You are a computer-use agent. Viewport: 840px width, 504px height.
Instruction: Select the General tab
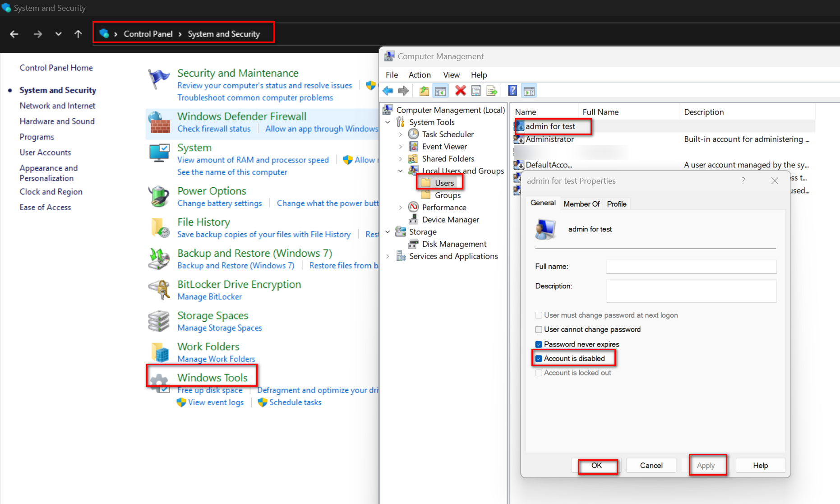point(543,203)
